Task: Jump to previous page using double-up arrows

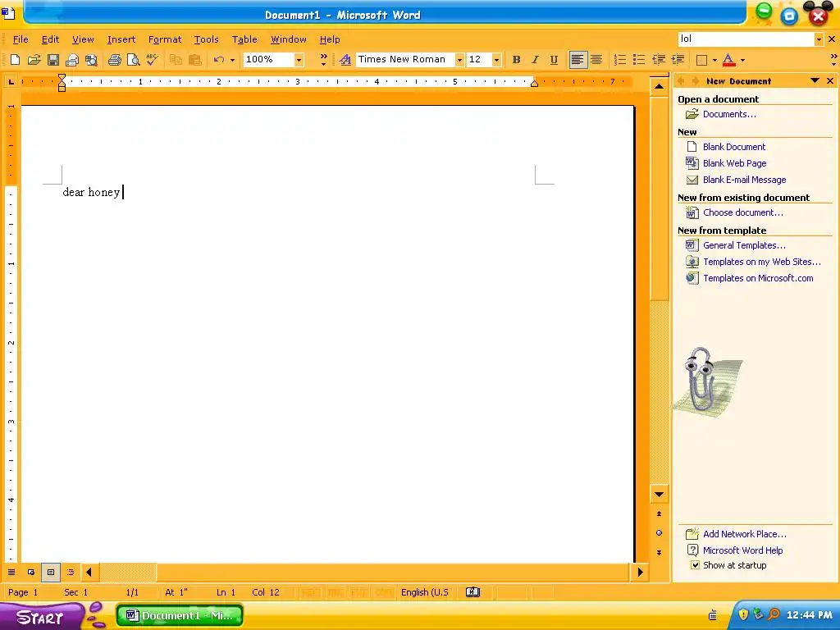Action: coord(659,514)
